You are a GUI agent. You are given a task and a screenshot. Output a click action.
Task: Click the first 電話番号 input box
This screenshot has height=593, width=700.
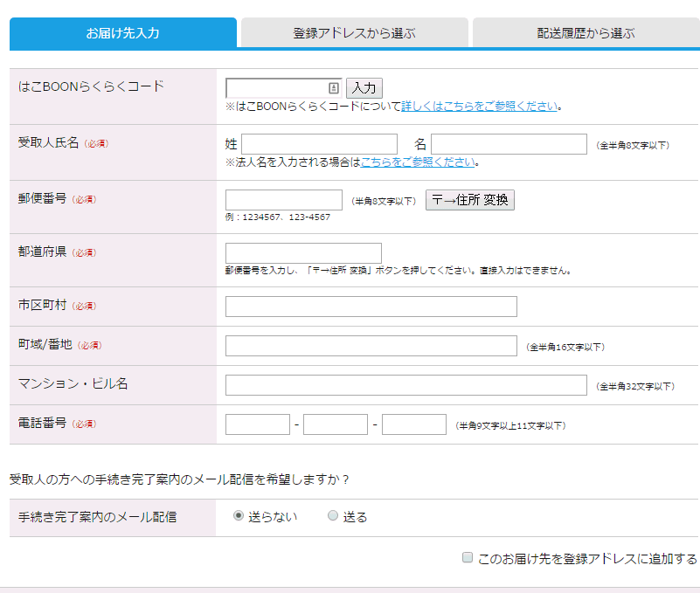257,424
